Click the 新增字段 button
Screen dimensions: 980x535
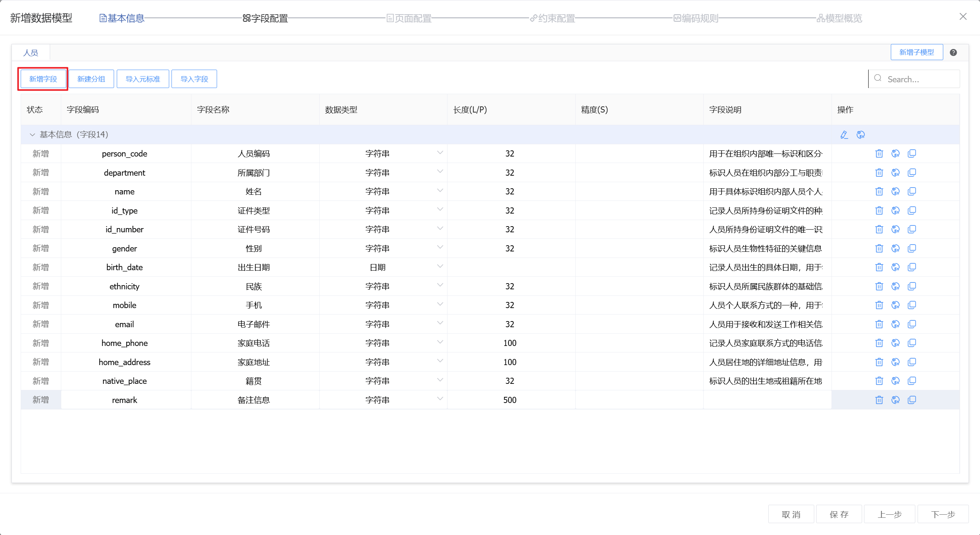tap(43, 79)
